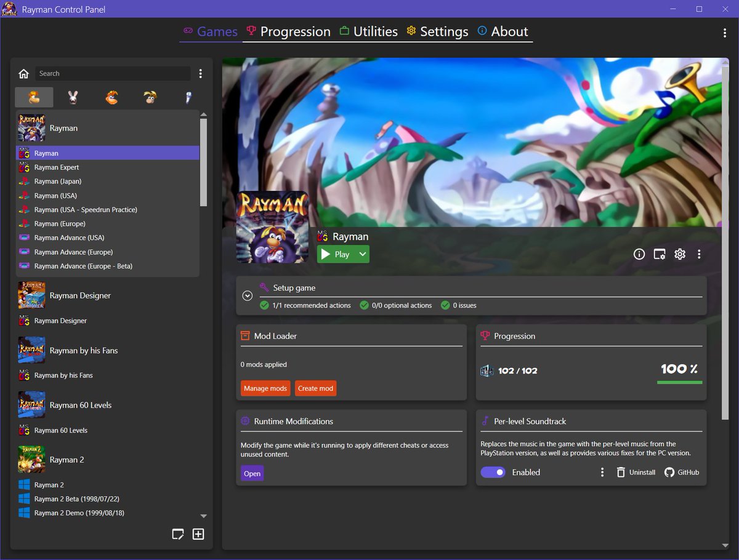Focus the Search input field
739x560 pixels.
113,74
